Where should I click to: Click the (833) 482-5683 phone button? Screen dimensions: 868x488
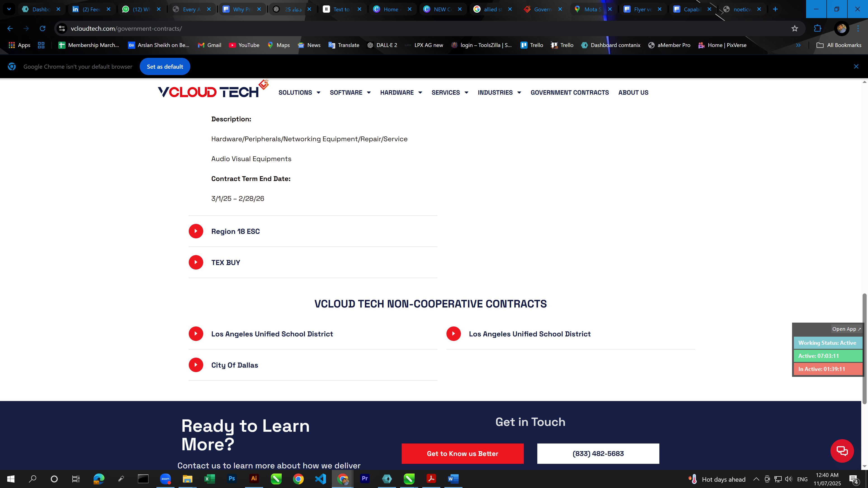598,454
